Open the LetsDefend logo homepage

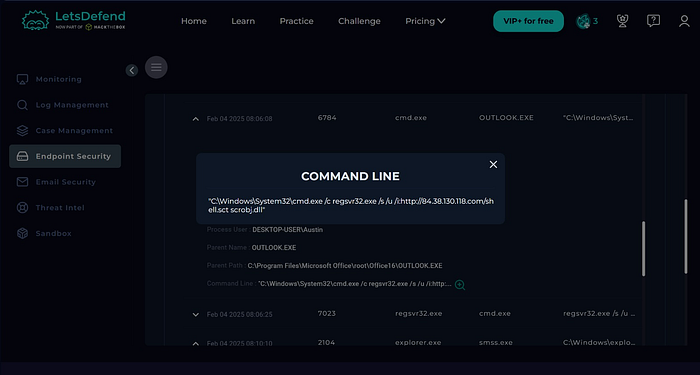pyautogui.click(x=74, y=21)
